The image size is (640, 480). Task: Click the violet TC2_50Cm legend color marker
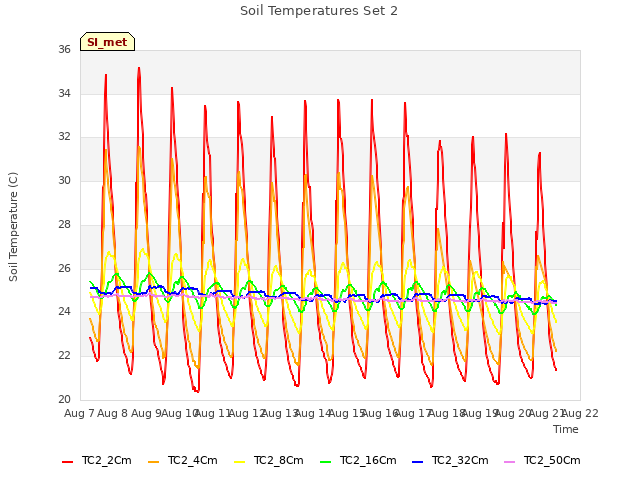[x=510, y=462]
